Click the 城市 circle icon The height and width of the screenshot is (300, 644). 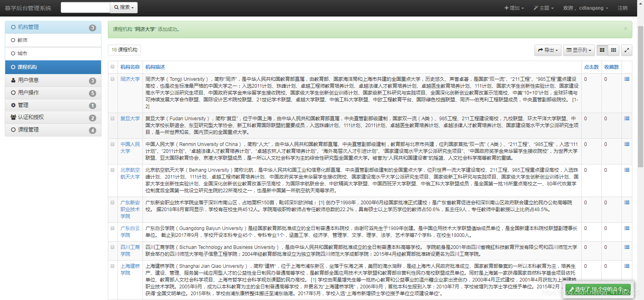(13, 53)
